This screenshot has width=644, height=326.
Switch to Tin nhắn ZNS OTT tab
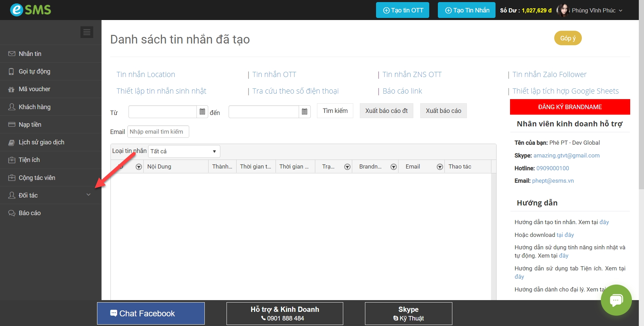click(x=412, y=75)
